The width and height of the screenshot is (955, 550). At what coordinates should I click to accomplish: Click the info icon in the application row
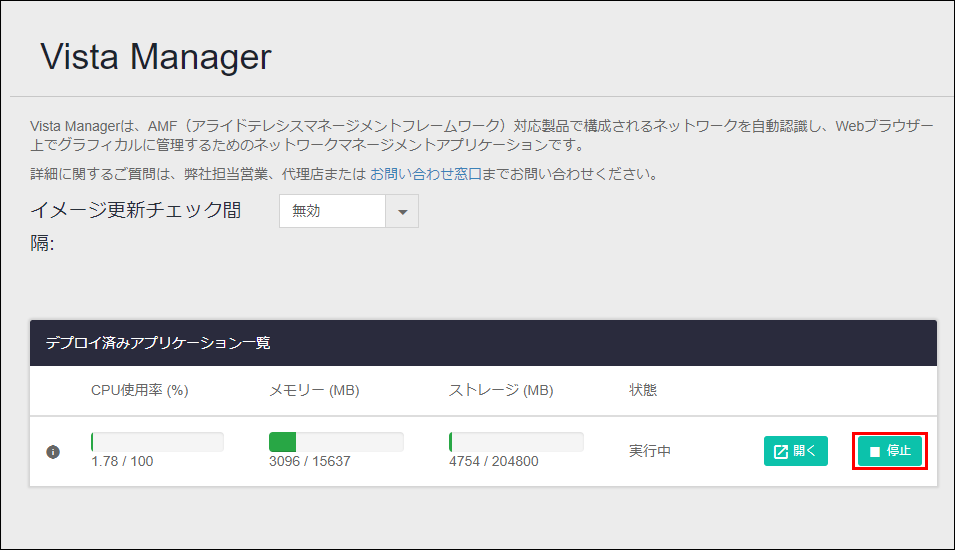click(x=53, y=452)
